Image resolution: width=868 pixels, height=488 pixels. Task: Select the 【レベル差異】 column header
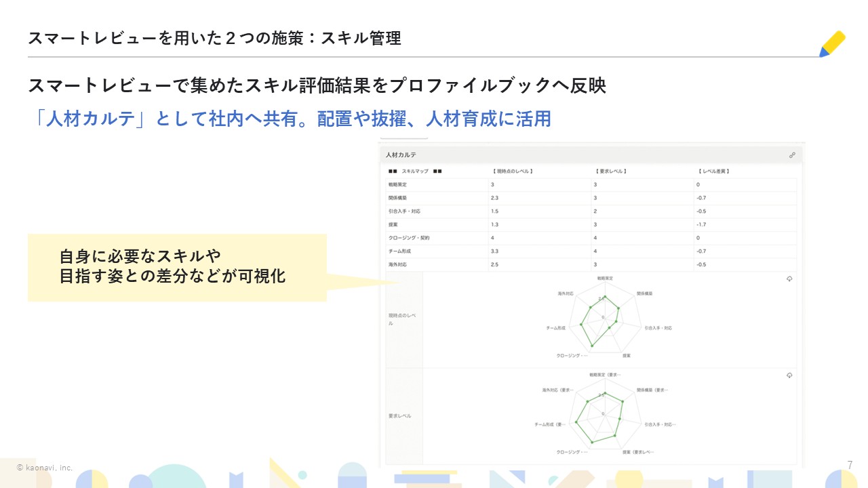point(716,171)
